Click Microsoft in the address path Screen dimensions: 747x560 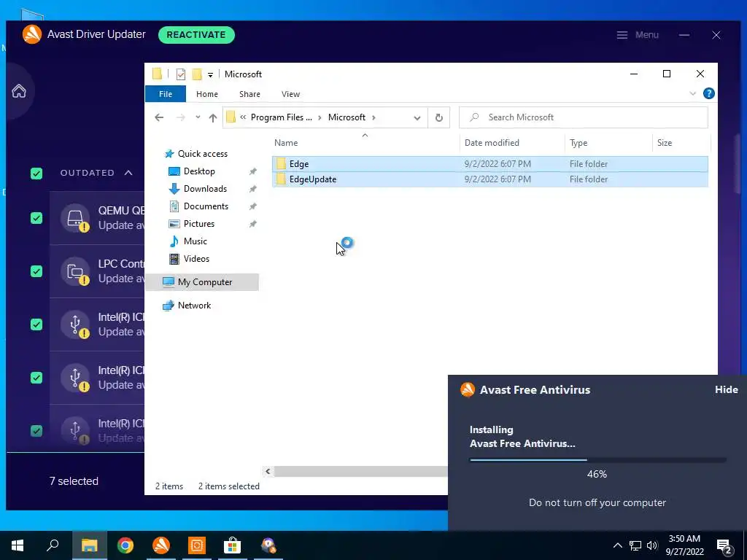[347, 117]
